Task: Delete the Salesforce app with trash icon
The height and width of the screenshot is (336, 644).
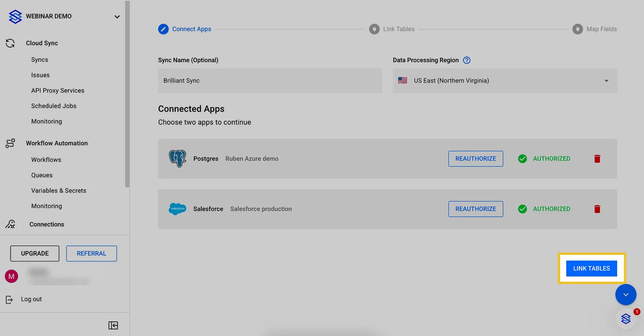Action: tap(597, 209)
